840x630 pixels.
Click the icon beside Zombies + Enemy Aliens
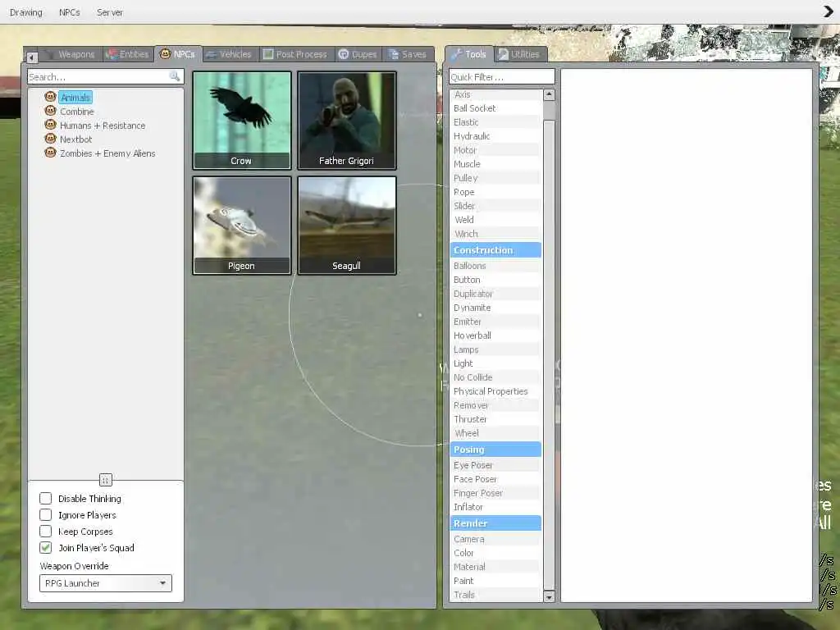[50, 153]
